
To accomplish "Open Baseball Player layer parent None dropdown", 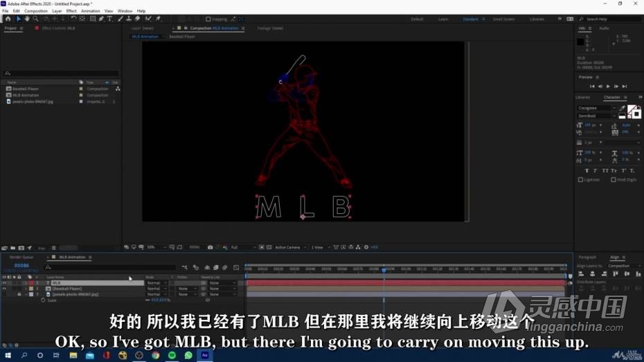I will pyautogui.click(x=222, y=289).
